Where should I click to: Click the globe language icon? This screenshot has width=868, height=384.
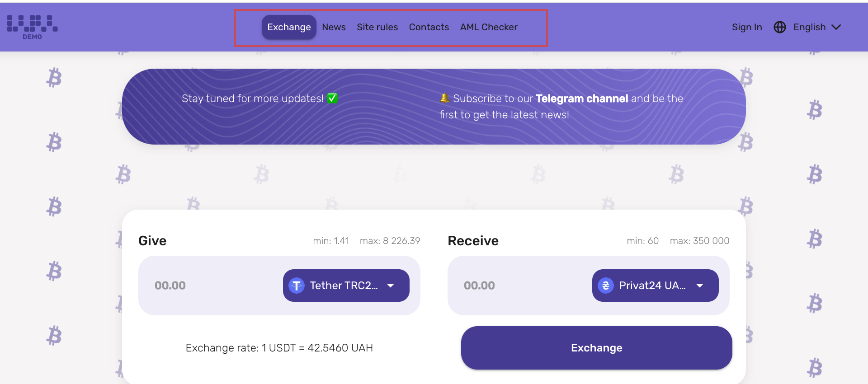[x=780, y=27]
